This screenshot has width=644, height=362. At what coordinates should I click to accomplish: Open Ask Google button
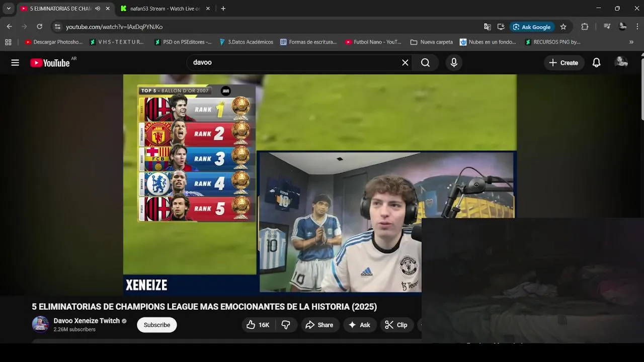click(x=532, y=27)
